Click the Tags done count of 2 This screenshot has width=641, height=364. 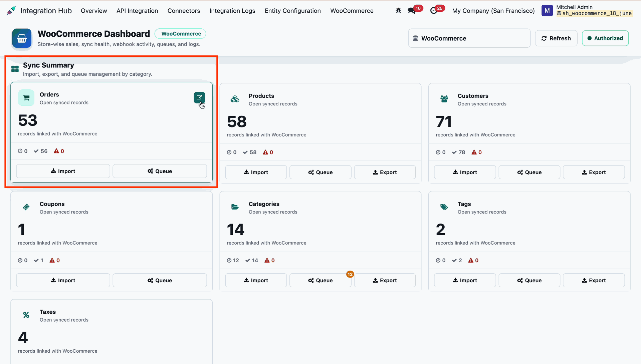click(457, 261)
